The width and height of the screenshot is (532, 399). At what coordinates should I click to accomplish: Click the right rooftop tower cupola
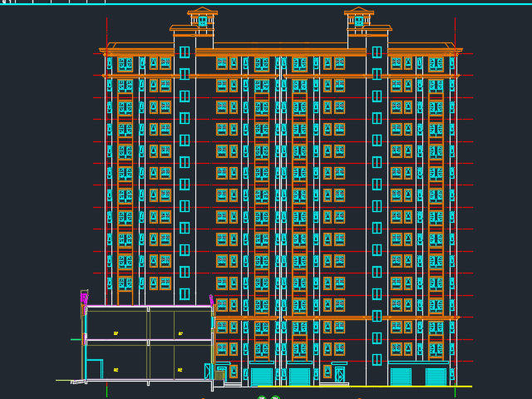[x=359, y=19]
